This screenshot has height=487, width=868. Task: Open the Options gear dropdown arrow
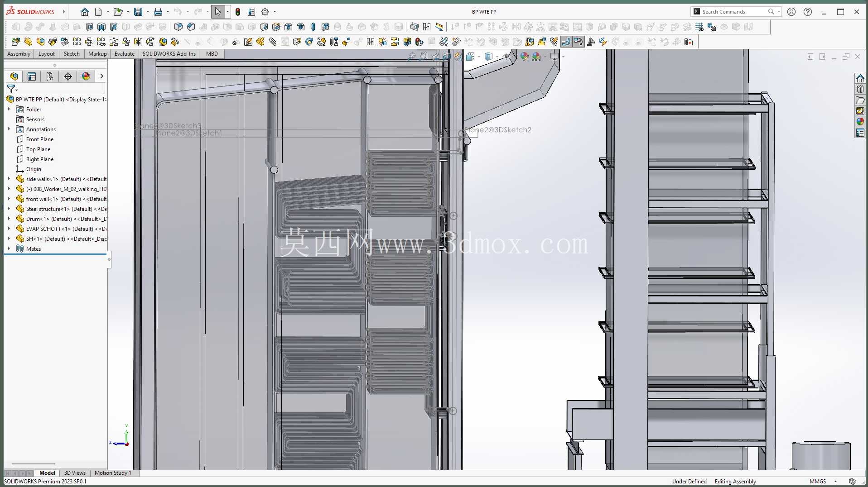coord(275,12)
